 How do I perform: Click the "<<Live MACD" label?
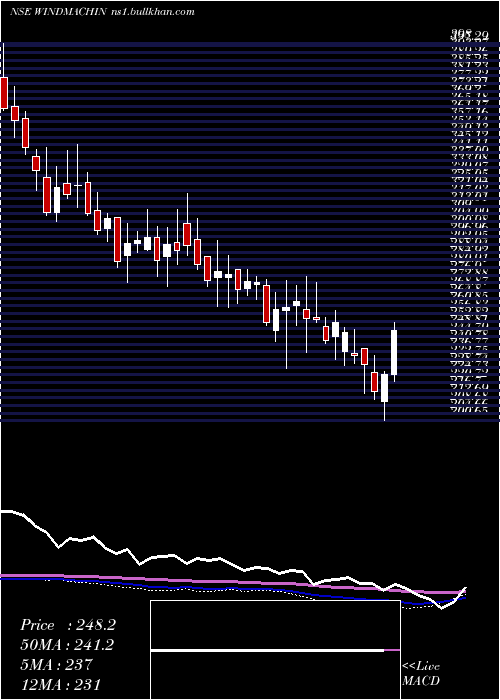click(x=421, y=674)
